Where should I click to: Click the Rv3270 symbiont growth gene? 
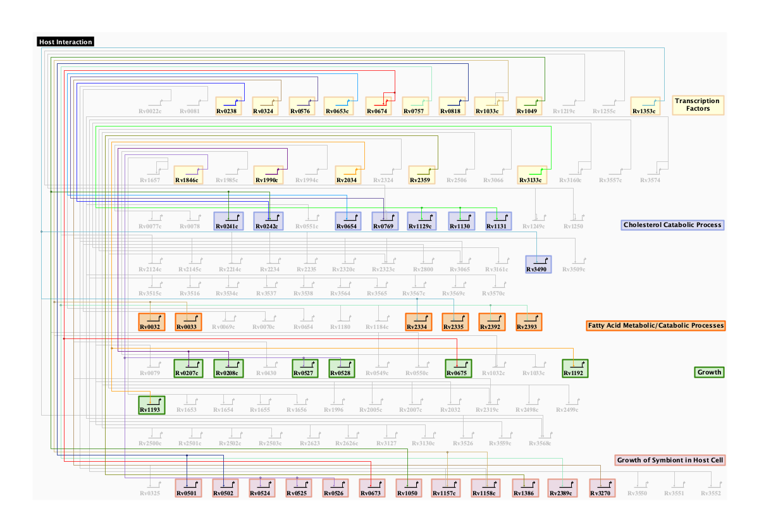coord(602,488)
